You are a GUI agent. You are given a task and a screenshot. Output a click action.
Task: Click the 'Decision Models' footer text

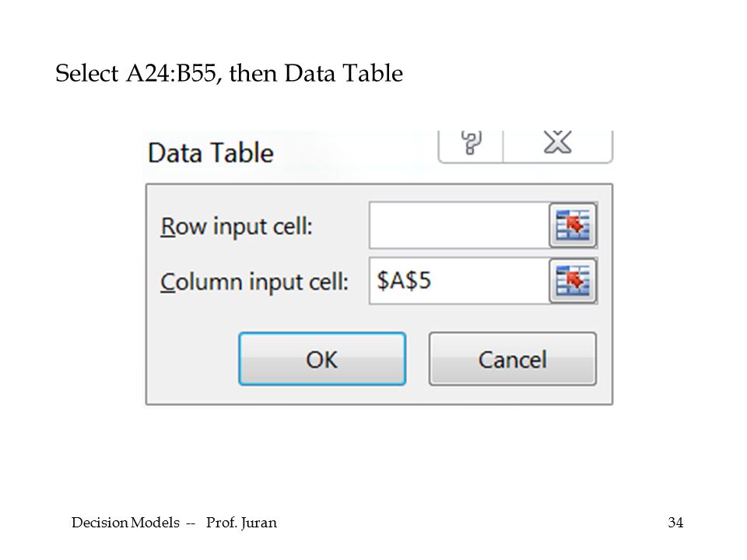point(125,523)
